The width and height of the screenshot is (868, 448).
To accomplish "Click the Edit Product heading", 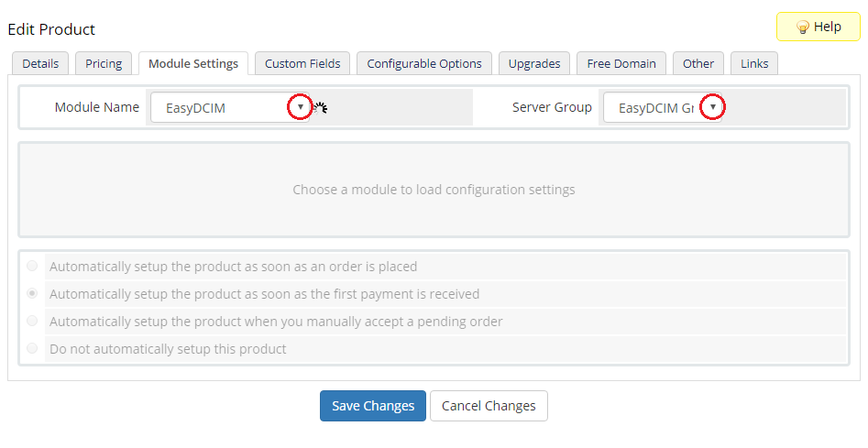I will click(51, 29).
